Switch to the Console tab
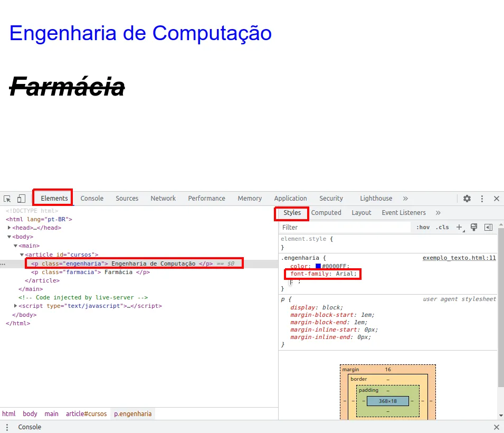504x433 pixels. [92, 199]
